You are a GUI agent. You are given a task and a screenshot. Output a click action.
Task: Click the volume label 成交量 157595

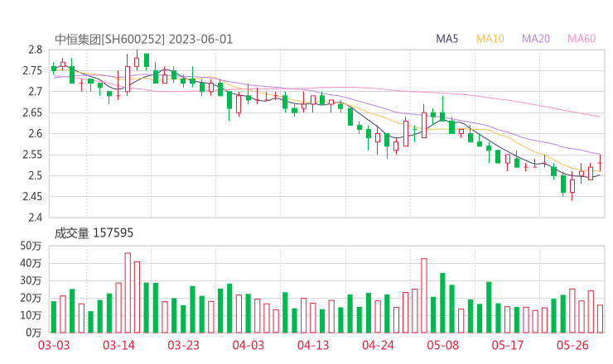94,233
